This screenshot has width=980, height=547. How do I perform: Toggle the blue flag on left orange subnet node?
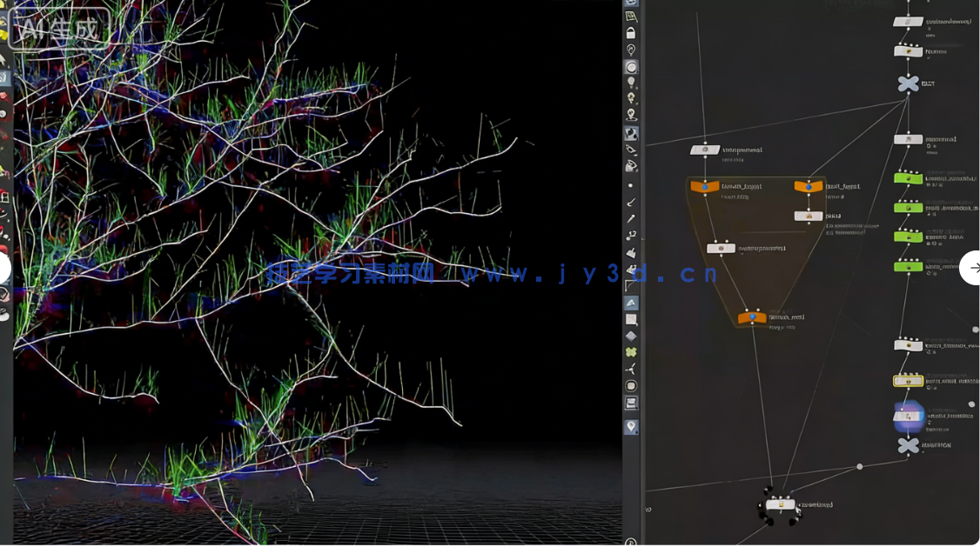(x=705, y=186)
